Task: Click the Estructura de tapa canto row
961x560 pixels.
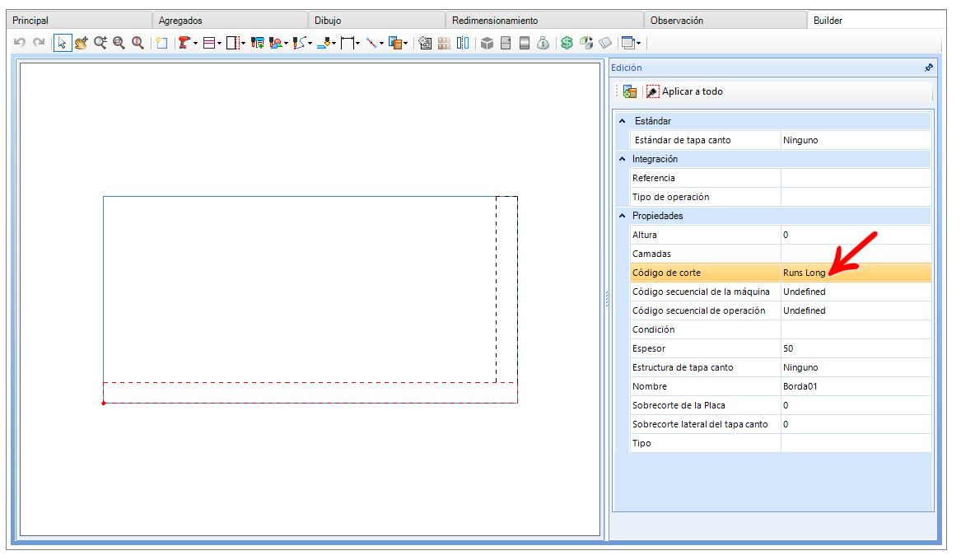Action: click(x=781, y=367)
